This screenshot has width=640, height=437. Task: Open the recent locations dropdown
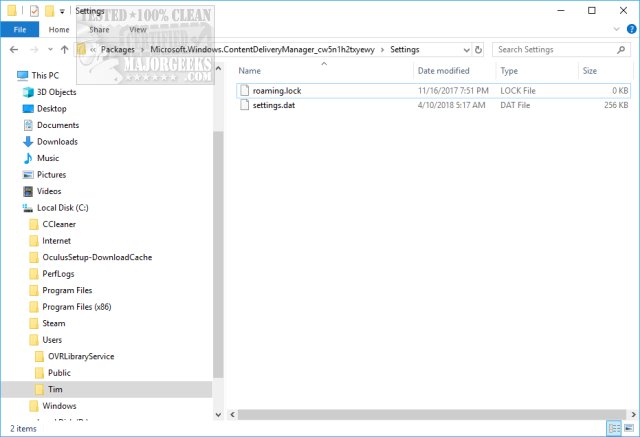[x=50, y=49]
